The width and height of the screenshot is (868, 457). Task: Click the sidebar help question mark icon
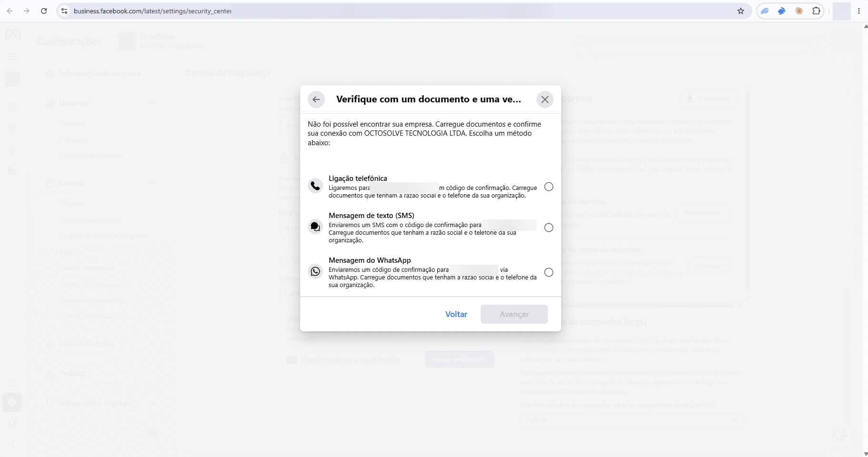coord(12,444)
